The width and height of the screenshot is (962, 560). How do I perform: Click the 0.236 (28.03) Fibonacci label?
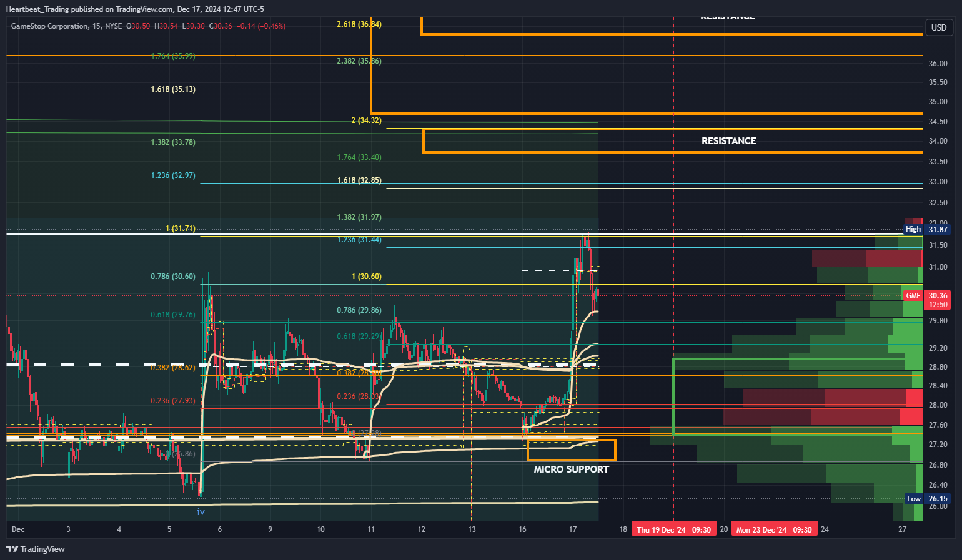coord(359,396)
